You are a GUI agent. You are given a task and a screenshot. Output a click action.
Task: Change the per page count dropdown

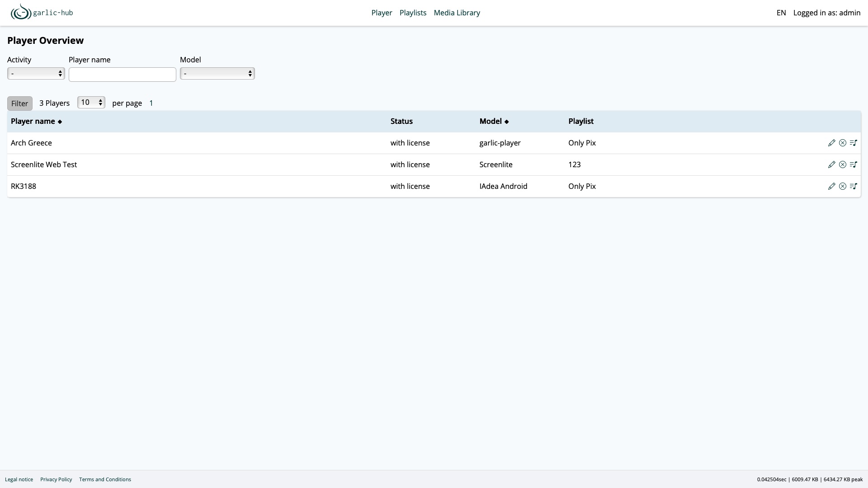coord(91,103)
